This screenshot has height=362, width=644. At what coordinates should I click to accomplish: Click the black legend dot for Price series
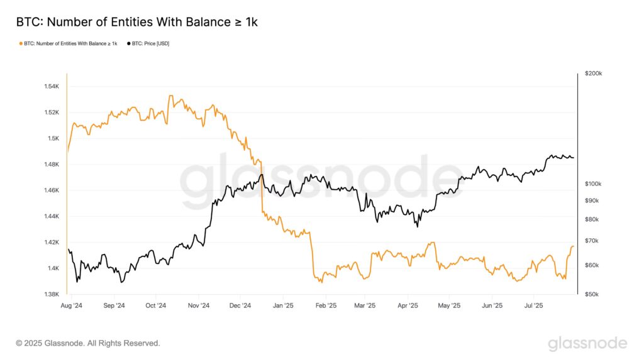129,43
